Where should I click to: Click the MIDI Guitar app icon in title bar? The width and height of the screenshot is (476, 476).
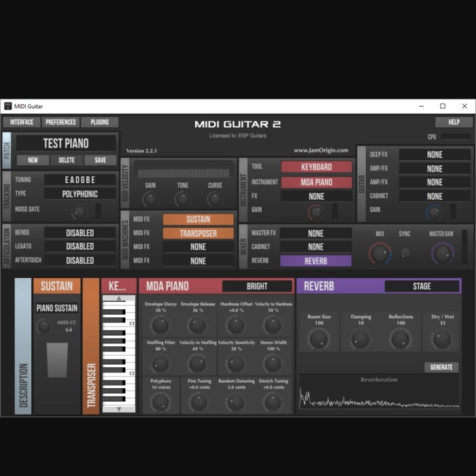pyautogui.click(x=8, y=106)
